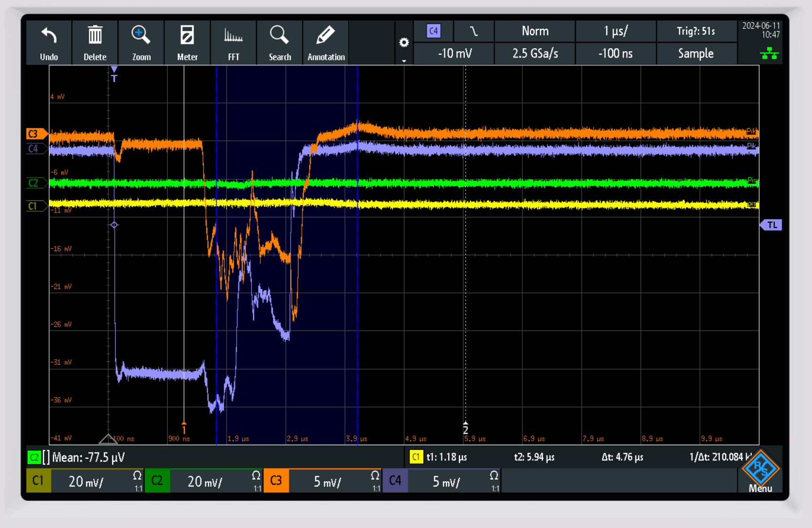Toggle channel C3 in bottom bar

coord(276,481)
